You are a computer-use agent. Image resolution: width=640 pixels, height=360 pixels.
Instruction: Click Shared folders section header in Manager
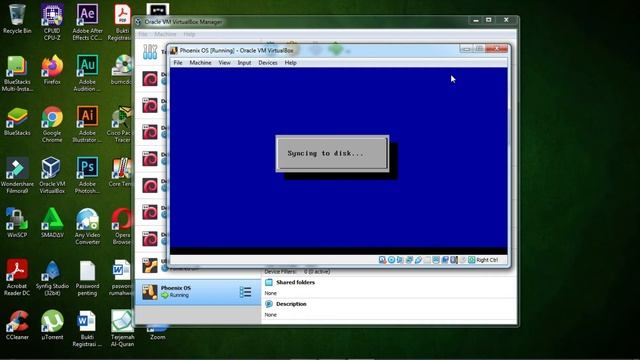(295, 282)
